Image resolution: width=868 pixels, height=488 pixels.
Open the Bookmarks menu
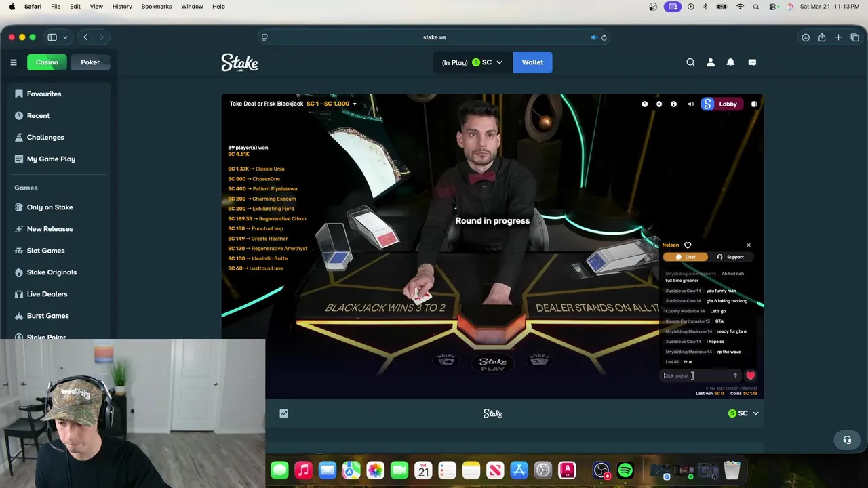click(157, 7)
